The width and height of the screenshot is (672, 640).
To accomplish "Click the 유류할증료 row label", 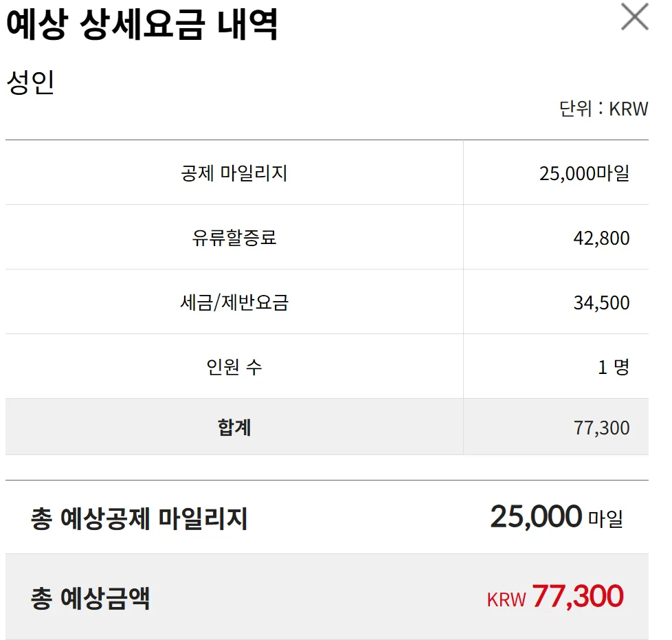I will [x=234, y=238].
